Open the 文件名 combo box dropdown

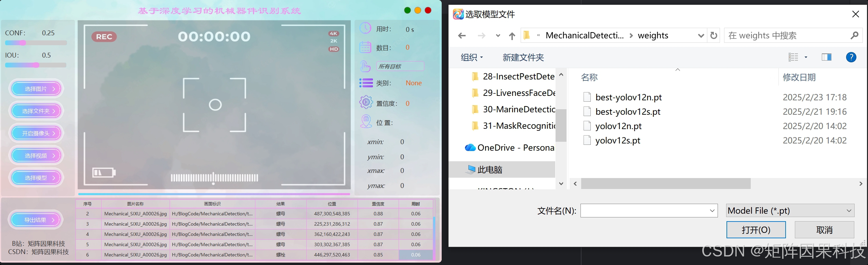(x=712, y=211)
